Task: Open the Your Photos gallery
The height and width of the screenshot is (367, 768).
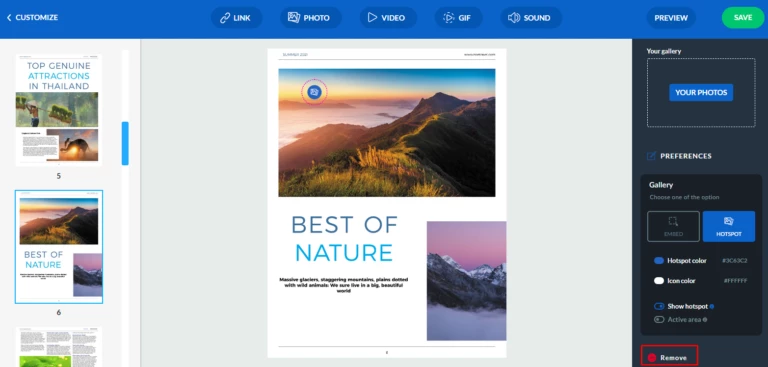Action: pyautogui.click(x=701, y=93)
